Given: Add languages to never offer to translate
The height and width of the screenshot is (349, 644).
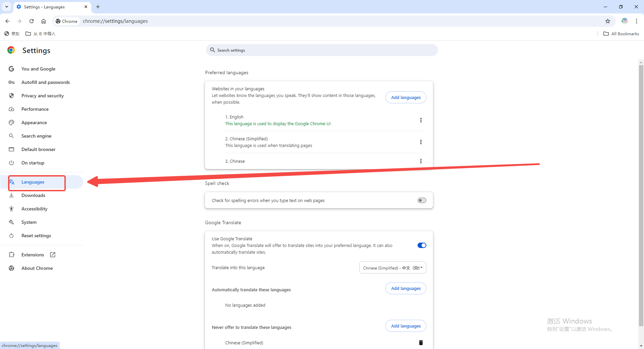Looking at the screenshot, I should 406,326.
